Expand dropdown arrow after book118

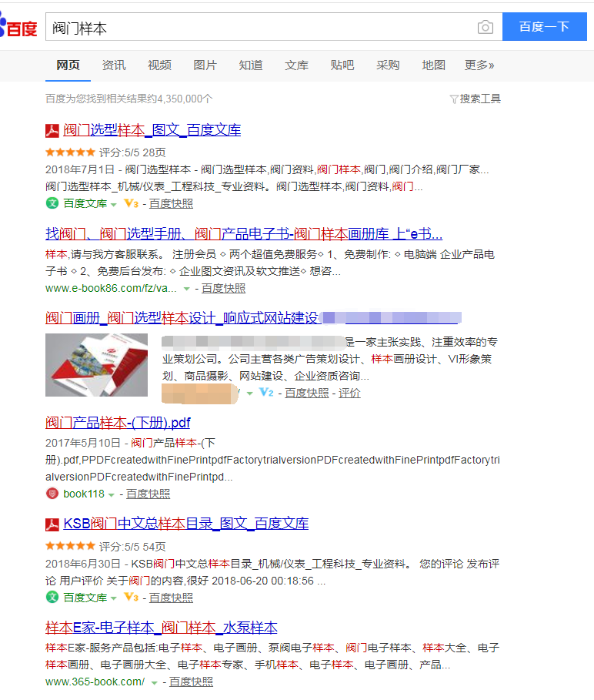click(x=112, y=494)
